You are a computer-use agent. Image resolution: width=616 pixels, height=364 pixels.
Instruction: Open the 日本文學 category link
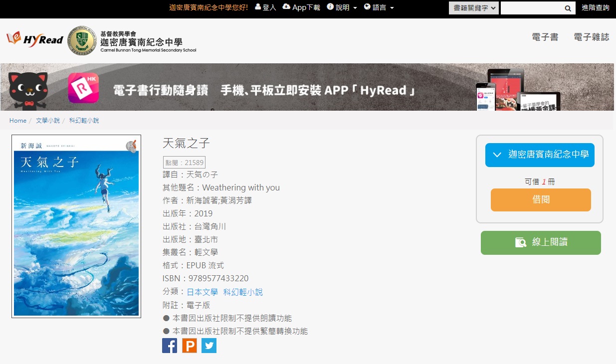click(x=203, y=292)
